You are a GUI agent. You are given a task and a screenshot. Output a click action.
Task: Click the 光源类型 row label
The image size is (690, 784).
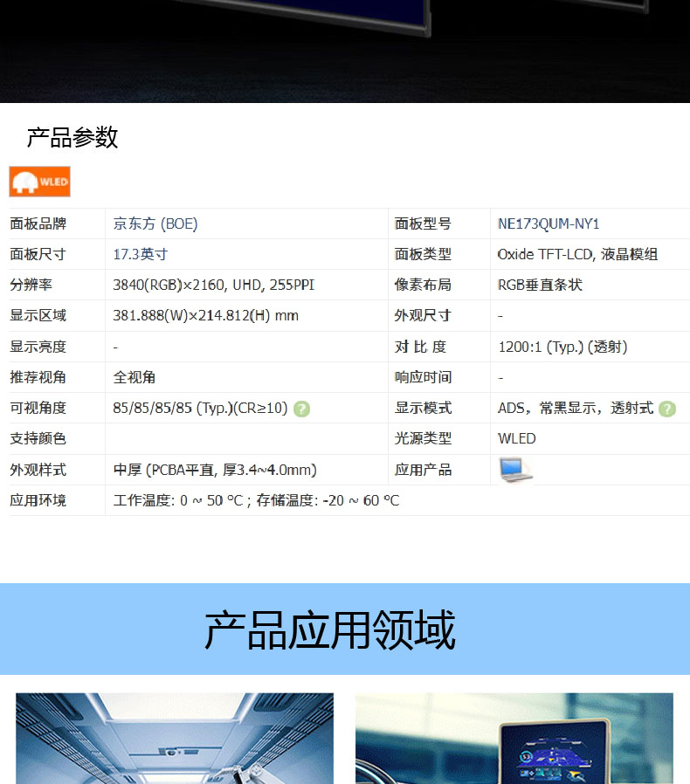(x=423, y=438)
